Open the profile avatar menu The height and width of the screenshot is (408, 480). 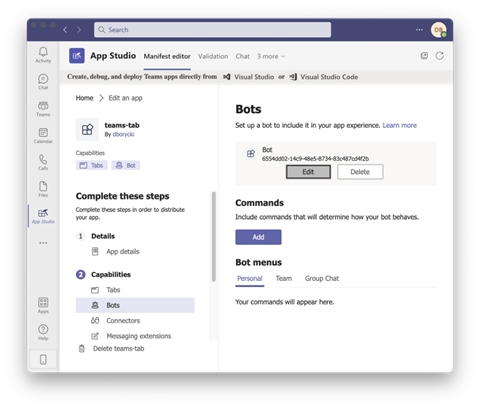click(438, 30)
